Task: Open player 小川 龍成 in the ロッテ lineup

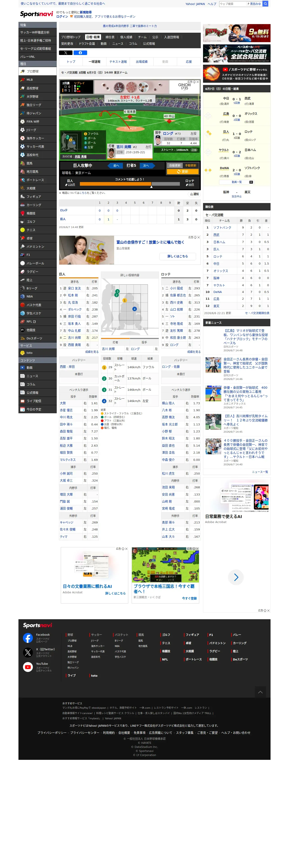Action: 176,288
